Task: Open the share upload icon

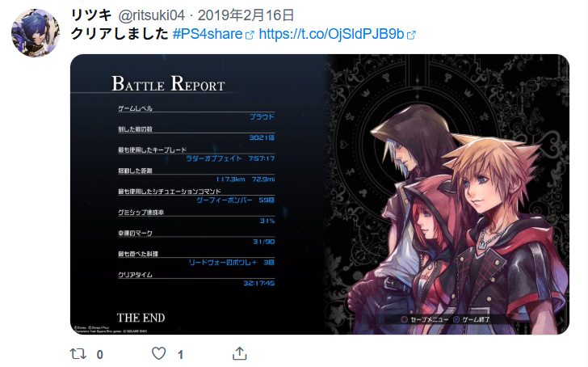Action: (x=240, y=353)
